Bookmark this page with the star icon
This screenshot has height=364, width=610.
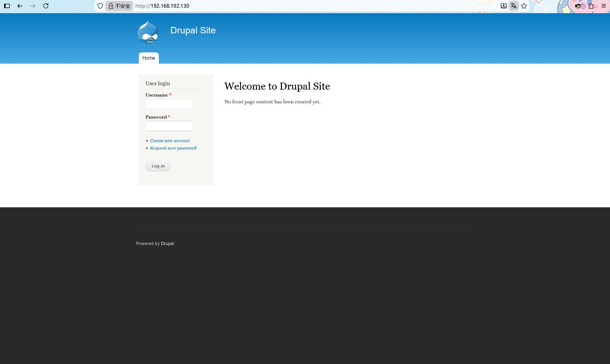coord(524,6)
